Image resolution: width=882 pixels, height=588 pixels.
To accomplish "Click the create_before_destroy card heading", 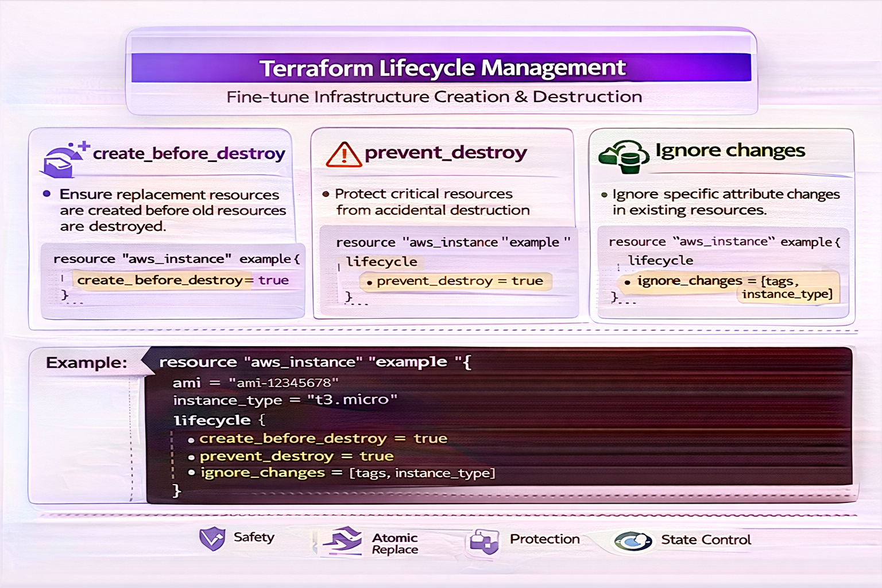I will pyautogui.click(x=189, y=153).
